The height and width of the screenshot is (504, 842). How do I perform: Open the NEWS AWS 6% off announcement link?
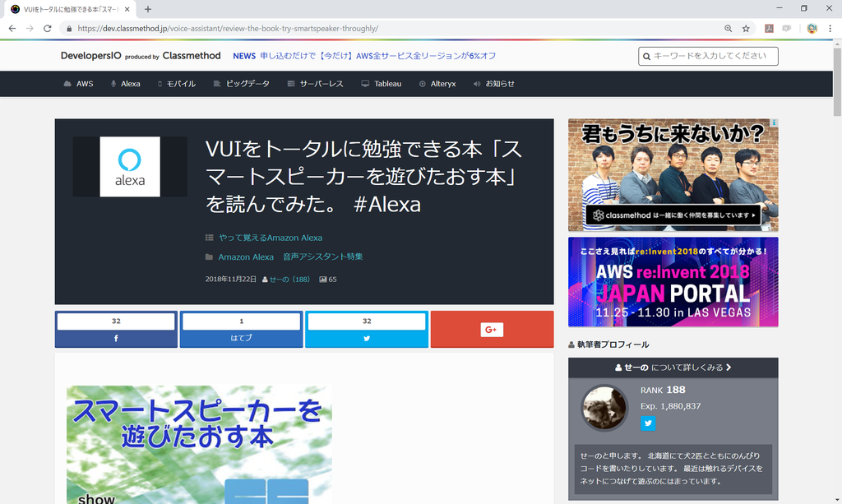click(x=364, y=56)
